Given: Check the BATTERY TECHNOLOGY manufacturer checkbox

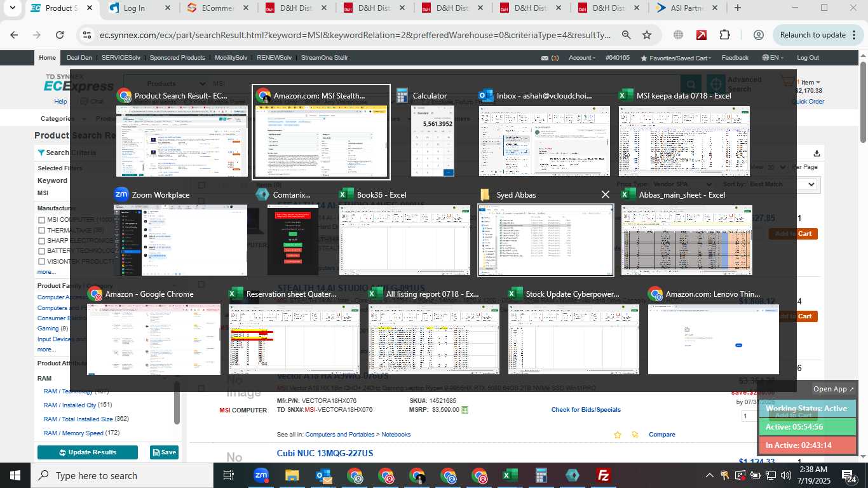Looking at the screenshot, I should [x=41, y=251].
